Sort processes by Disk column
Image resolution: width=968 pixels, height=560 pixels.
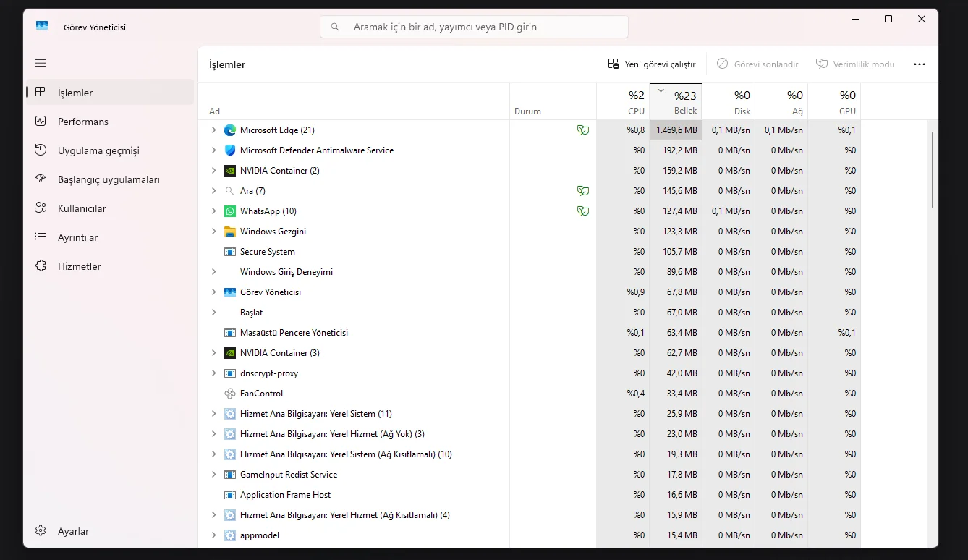[729, 101]
